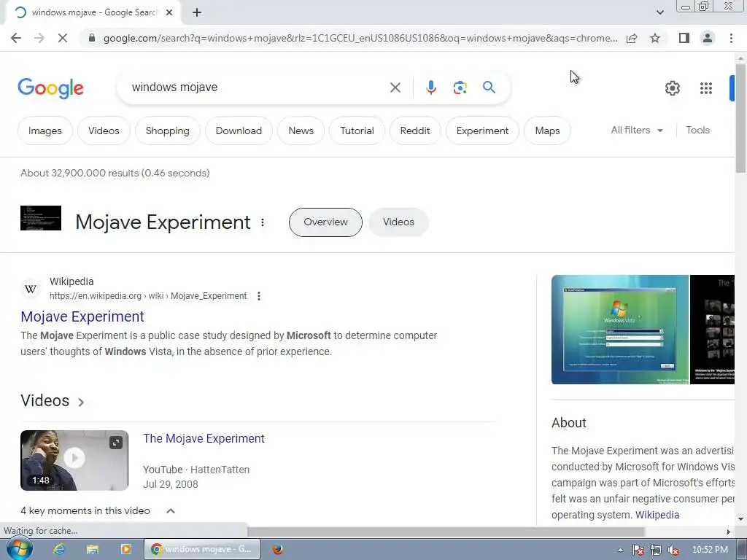The height and width of the screenshot is (560, 747).
Task: Open Firefox from the taskbar
Action: (x=278, y=549)
